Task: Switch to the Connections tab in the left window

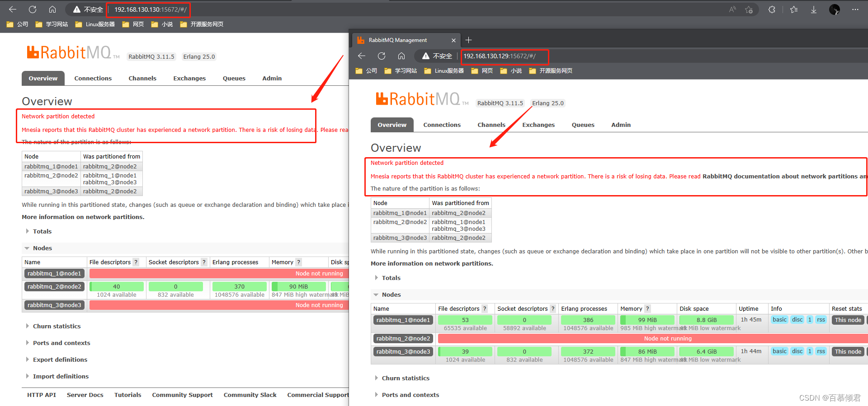Action: point(93,79)
